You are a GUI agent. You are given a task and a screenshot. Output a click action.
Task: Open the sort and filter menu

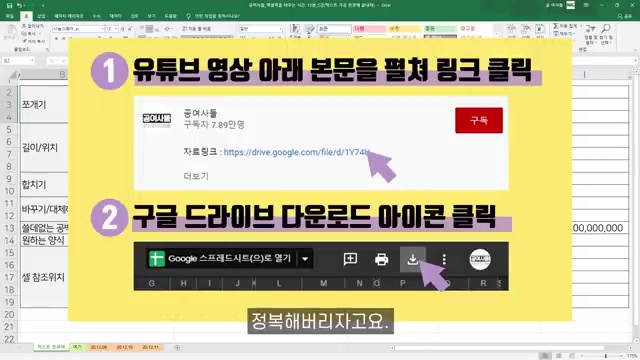pos(590,34)
